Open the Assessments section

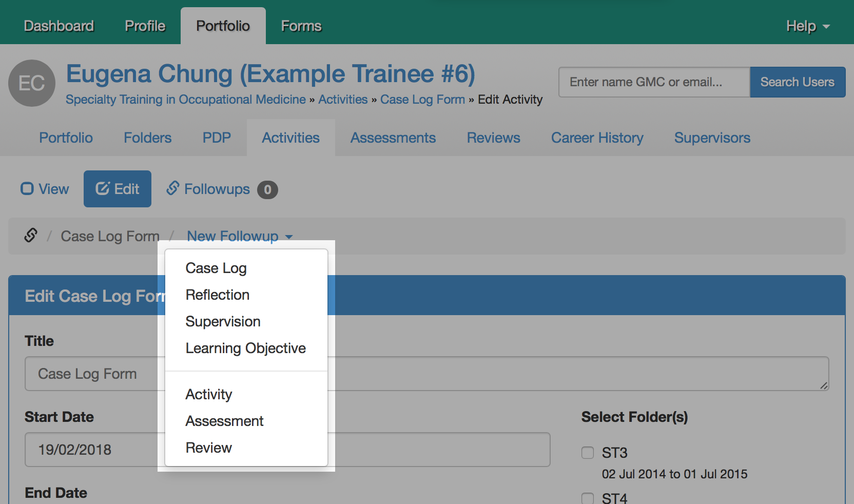click(393, 138)
